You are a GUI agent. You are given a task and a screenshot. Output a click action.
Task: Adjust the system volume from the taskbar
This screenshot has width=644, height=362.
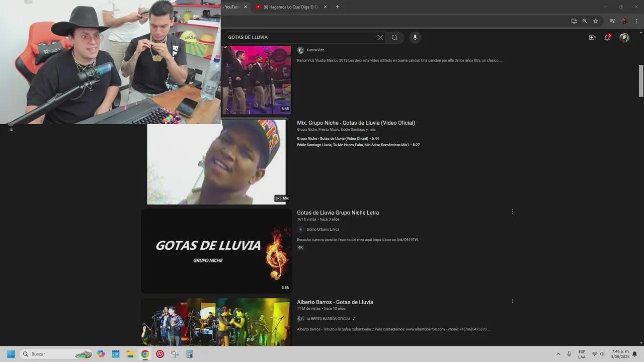pyautogui.click(x=603, y=354)
